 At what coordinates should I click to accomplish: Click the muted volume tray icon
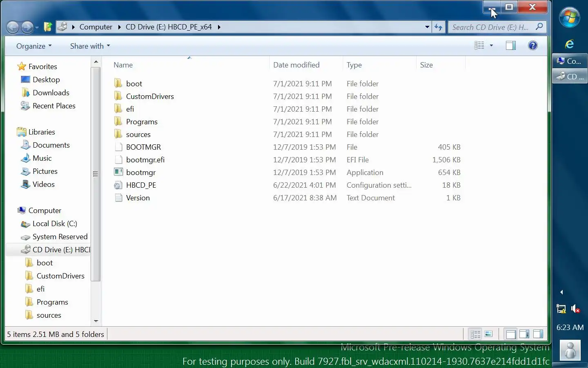pos(575,309)
